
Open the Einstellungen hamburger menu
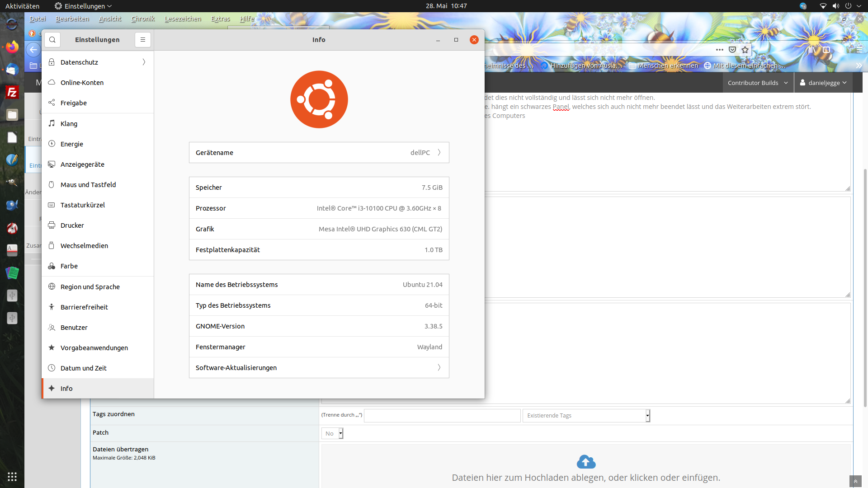(142, 40)
